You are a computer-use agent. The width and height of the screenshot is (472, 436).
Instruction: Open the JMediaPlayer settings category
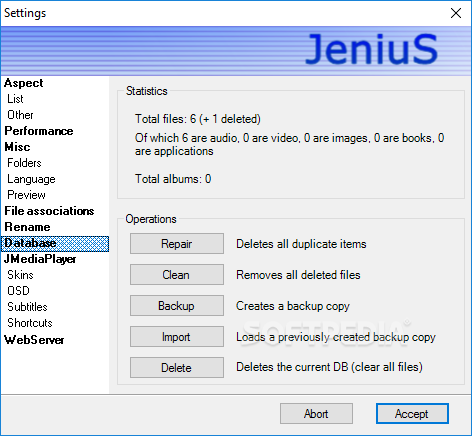coord(40,259)
